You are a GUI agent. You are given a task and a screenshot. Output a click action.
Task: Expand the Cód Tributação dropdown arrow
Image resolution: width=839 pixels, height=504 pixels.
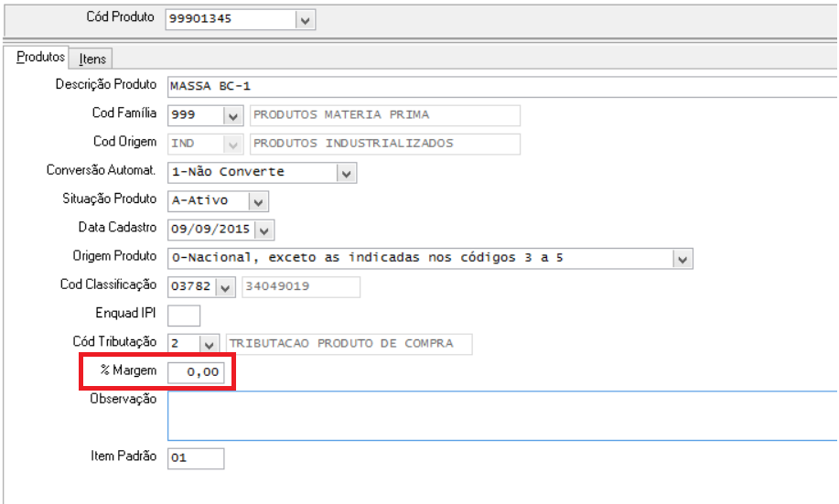pyautogui.click(x=210, y=344)
